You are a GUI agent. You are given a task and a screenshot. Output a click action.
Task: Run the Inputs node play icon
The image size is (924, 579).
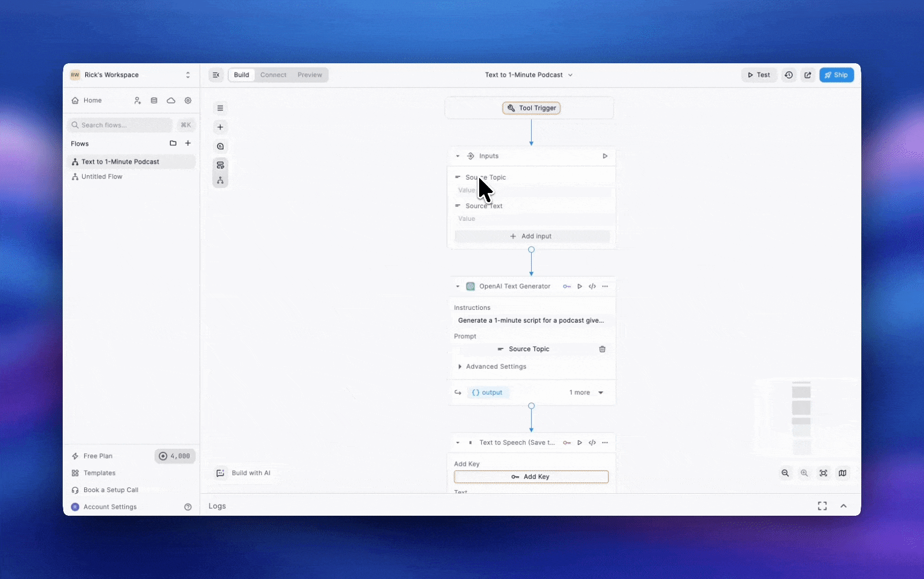[x=605, y=156]
